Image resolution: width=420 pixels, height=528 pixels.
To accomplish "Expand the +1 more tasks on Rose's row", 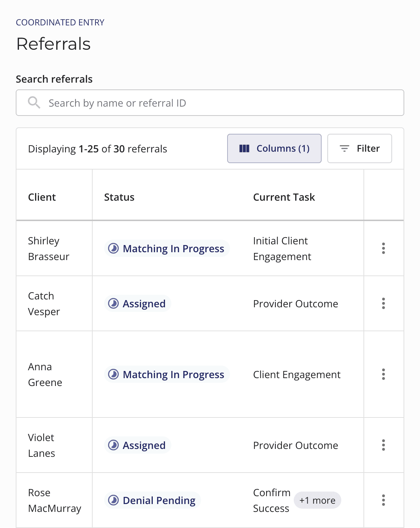I will tap(317, 500).
